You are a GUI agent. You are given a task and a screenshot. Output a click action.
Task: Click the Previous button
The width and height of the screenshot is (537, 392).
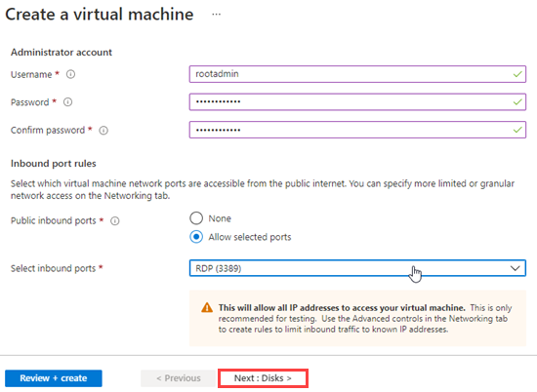pyautogui.click(x=179, y=378)
